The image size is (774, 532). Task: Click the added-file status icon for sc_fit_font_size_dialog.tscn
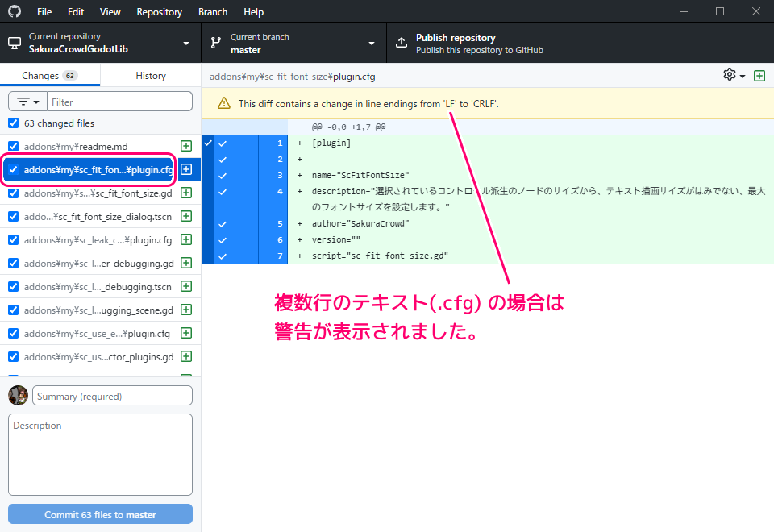point(186,216)
